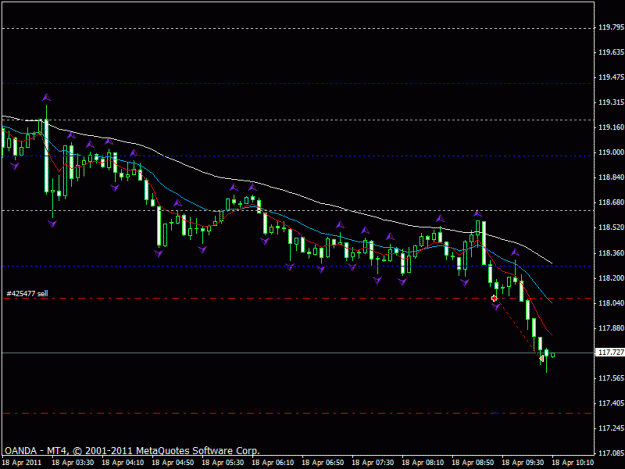The height and width of the screenshot is (469, 625).
Task: Click the '18 Apr 2011' date label
Action: 22,463
